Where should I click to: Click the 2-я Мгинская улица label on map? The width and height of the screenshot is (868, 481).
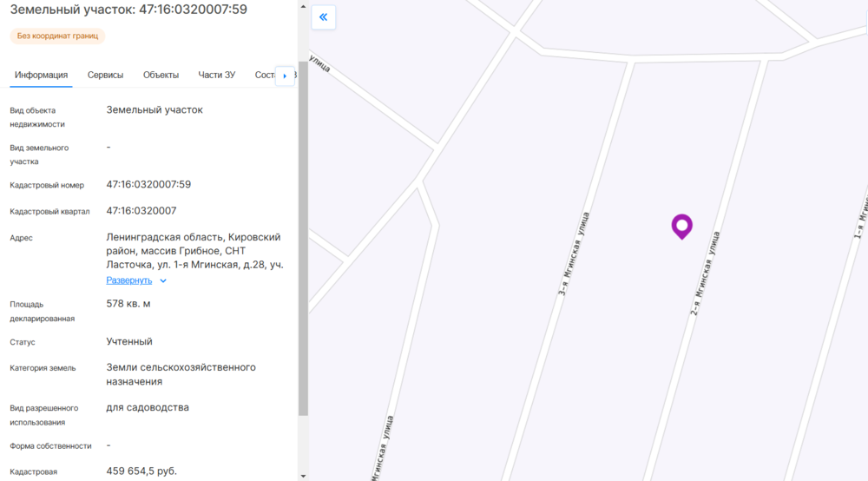point(707,273)
